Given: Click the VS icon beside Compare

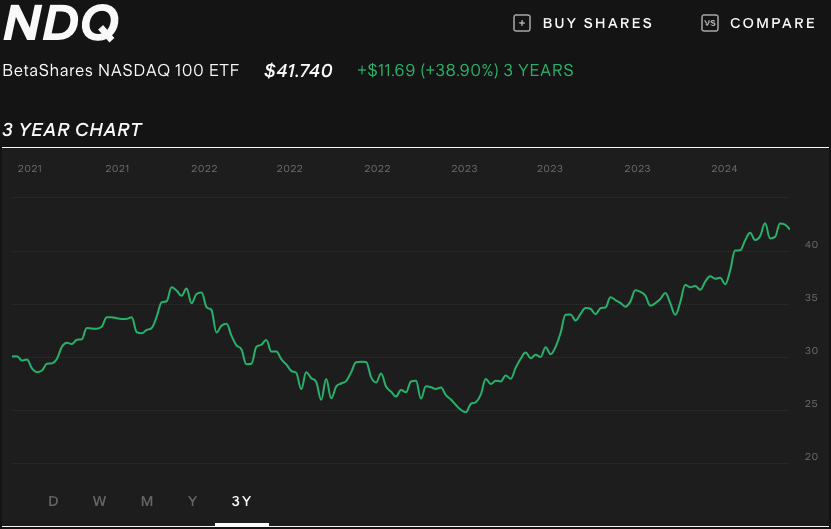Looking at the screenshot, I should point(710,23).
